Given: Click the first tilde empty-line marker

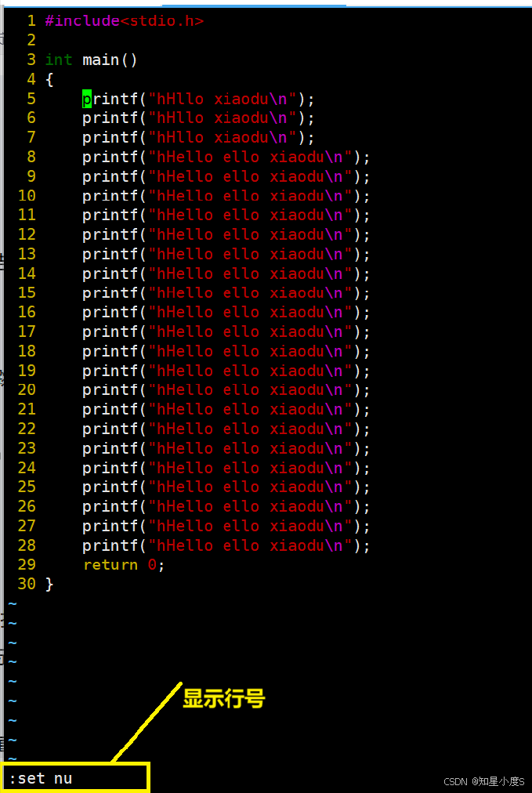Looking at the screenshot, I should click(13, 604).
